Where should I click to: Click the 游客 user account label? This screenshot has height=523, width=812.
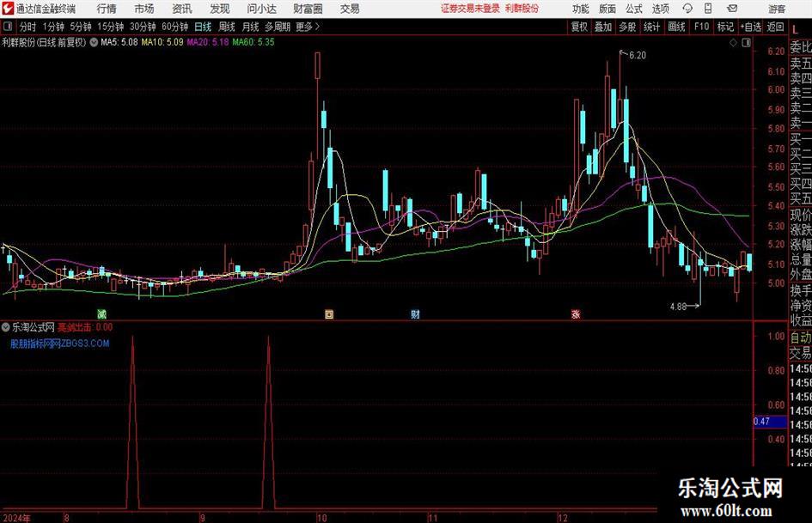click(x=777, y=9)
